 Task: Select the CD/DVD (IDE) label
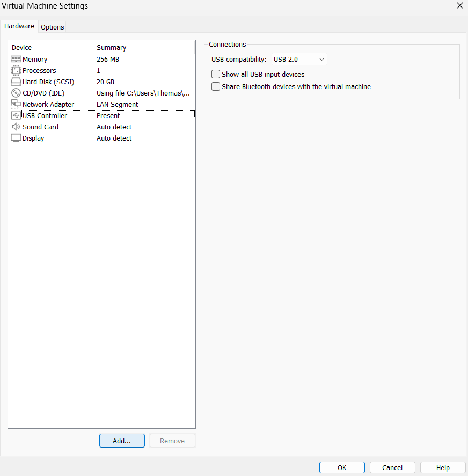43,93
